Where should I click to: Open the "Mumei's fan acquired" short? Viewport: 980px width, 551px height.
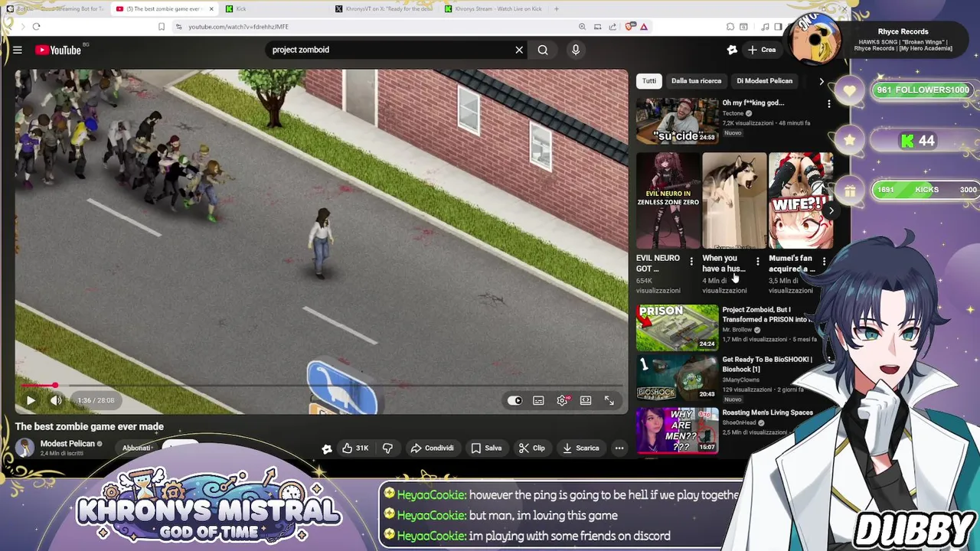tap(800, 201)
